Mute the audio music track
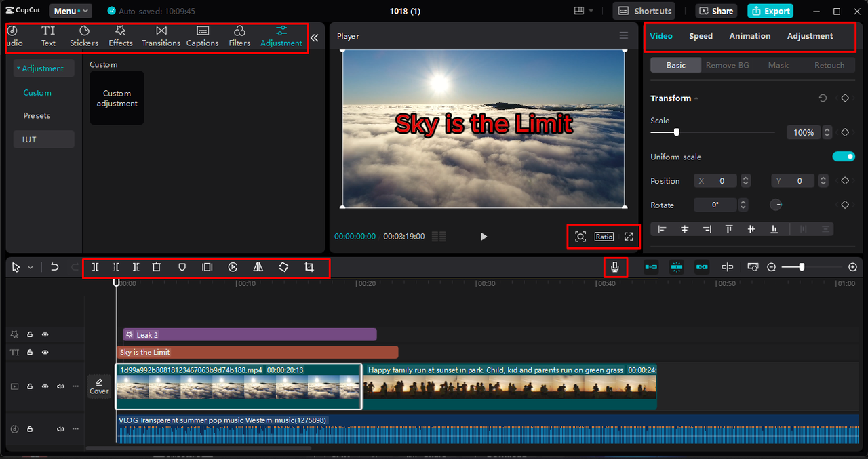The image size is (868, 459). point(60,429)
